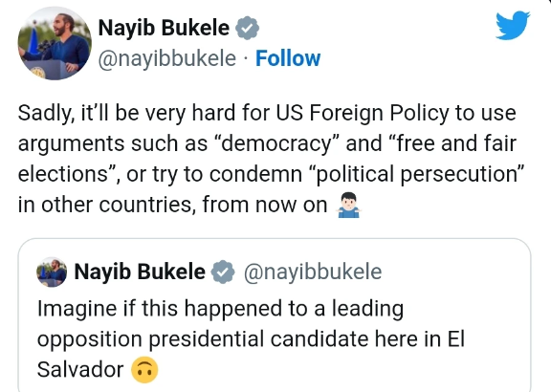
Task: Click the words "political persecution" in the tweet
Action: (x=416, y=174)
